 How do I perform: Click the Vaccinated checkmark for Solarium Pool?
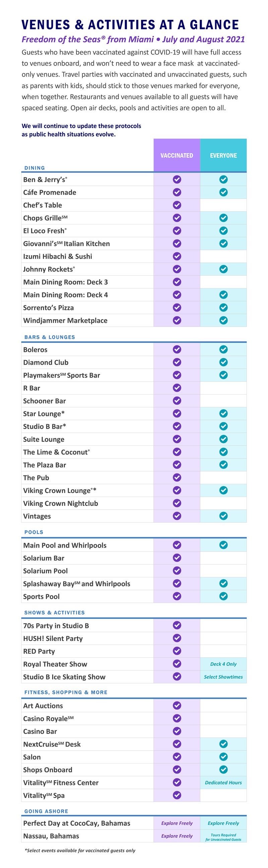tap(177, 571)
